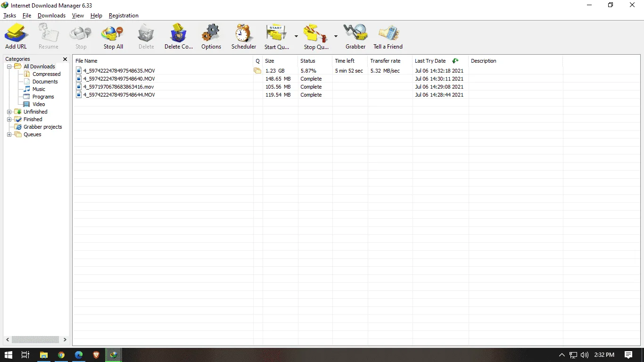Click the Delete toolbar icon
Image resolution: width=644 pixels, height=362 pixels.
[x=146, y=33]
